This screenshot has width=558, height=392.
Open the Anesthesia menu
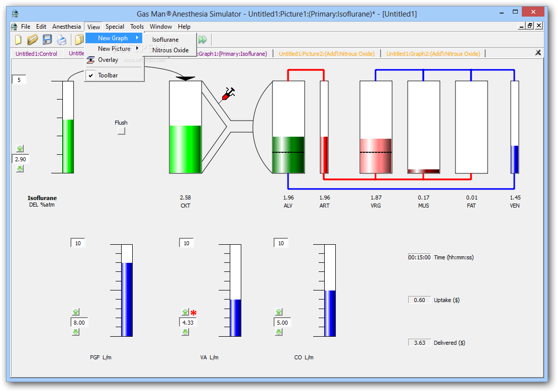pos(66,26)
